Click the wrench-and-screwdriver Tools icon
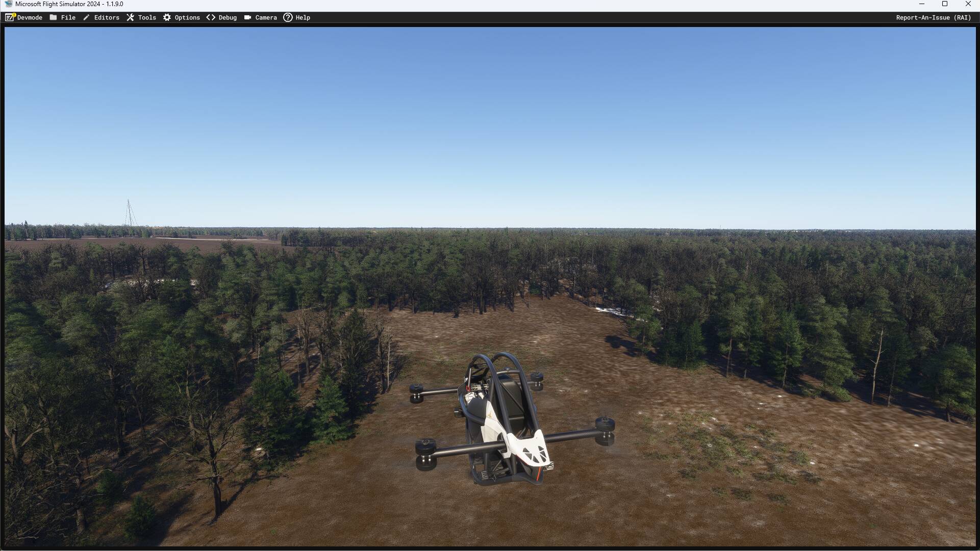Viewport: 980px width, 551px height. pyautogui.click(x=131, y=17)
